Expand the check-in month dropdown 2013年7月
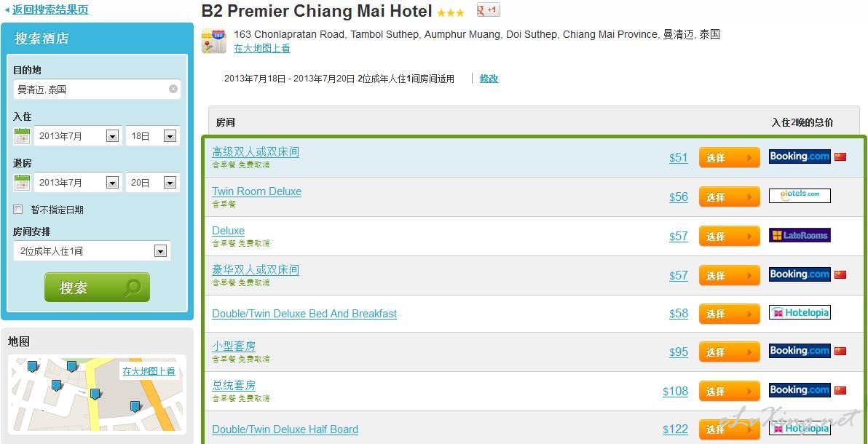868x444 pixels. (x=78, y=135)
